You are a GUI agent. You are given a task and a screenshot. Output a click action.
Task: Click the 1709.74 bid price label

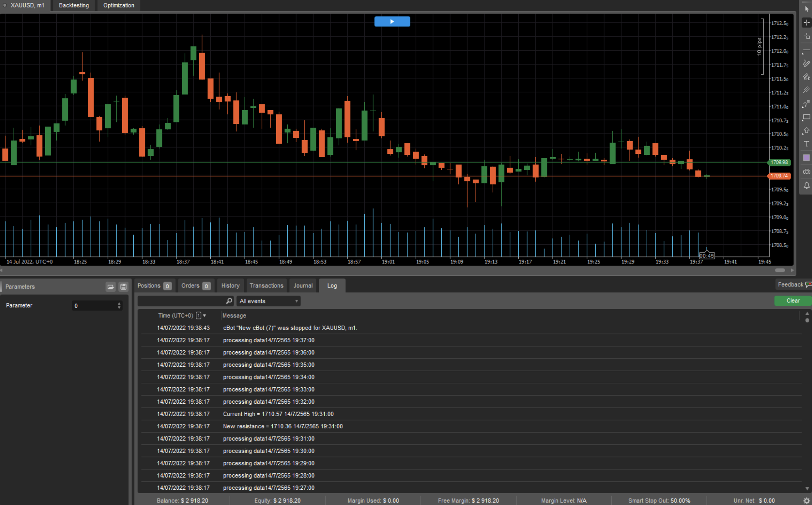[x=779, y=176]
